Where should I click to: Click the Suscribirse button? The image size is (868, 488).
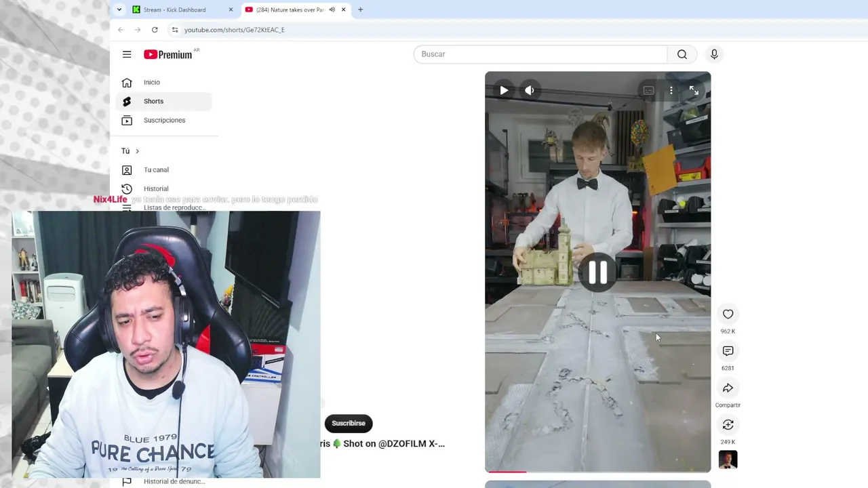pyautogui.click(x=349, y=424)
